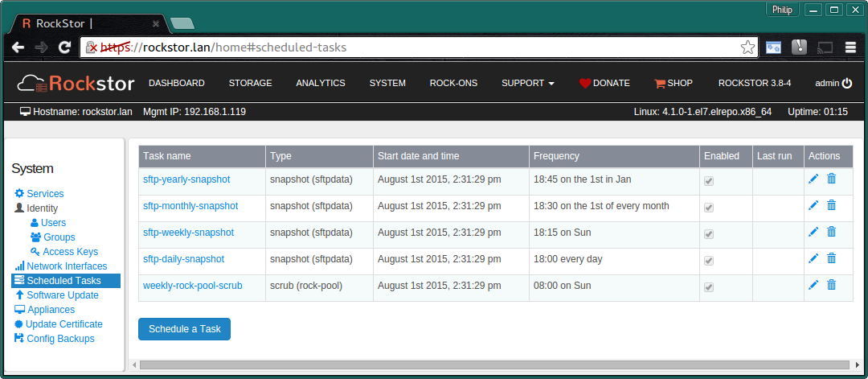Click the horizontal scrollbar below the table

[494, 365]
